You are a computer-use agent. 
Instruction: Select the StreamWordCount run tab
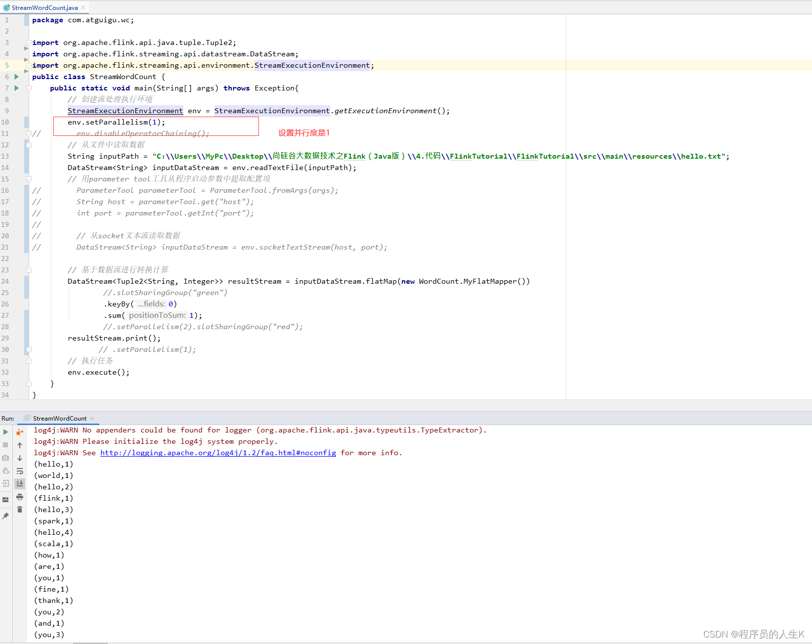click(x=59, y=419)
